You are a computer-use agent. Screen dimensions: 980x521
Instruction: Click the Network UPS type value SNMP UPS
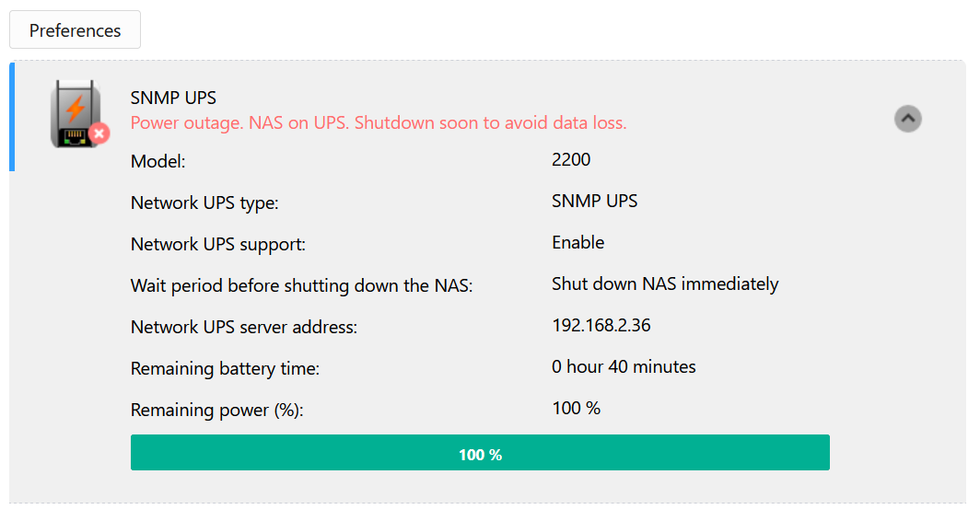pos(594,202)
